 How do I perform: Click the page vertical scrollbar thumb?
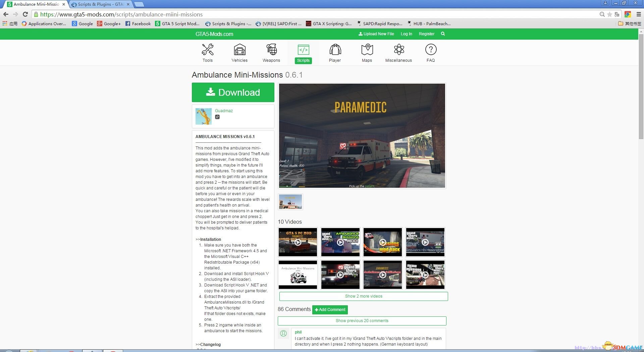[x=641, y=87]
